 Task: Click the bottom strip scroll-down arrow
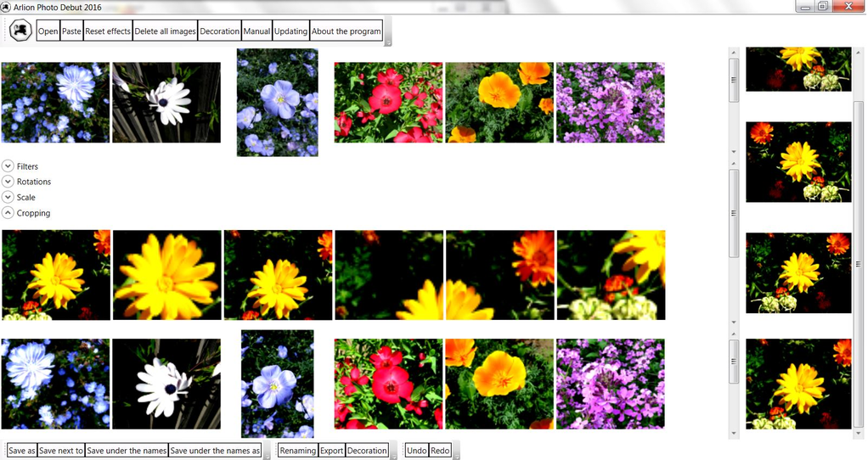[734, 434]
